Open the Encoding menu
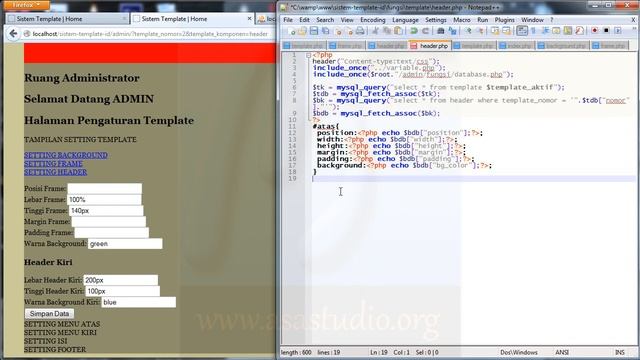Viewport: 640px width, 360px height. pos(372,20)
